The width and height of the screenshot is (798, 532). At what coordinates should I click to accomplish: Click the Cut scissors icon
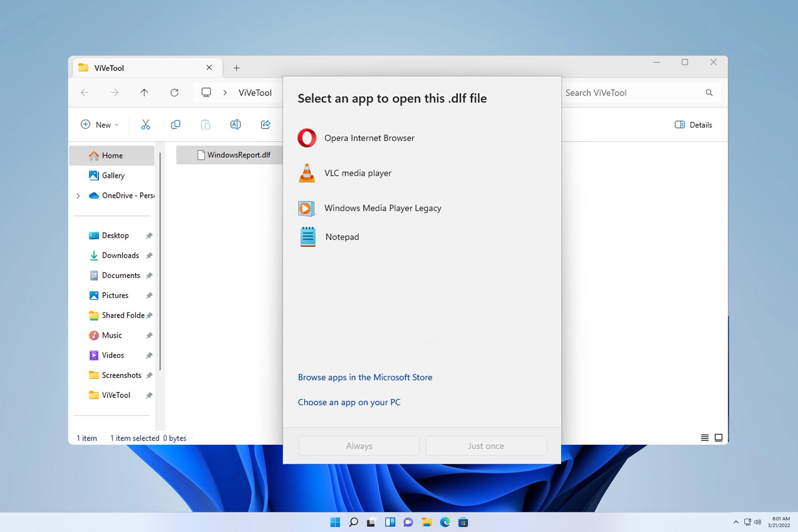pos(145,125)
